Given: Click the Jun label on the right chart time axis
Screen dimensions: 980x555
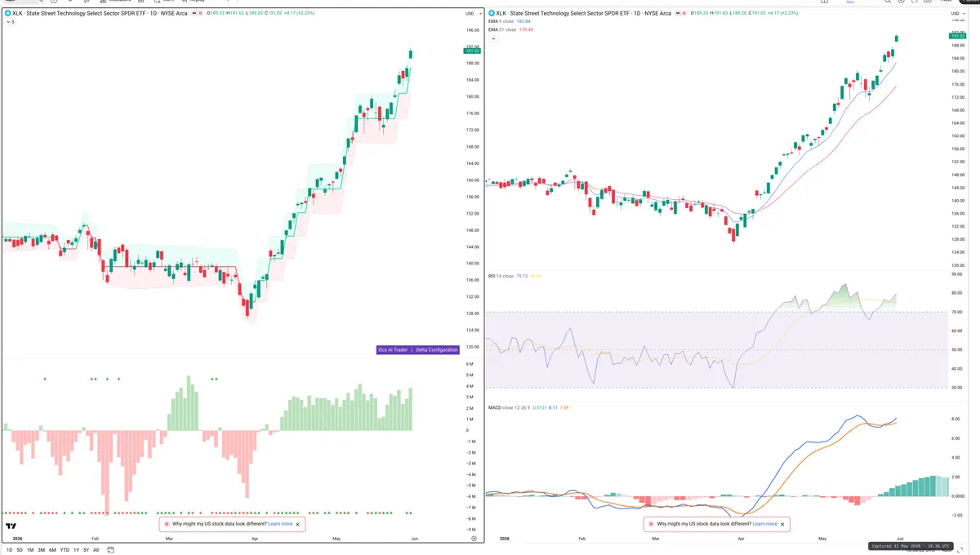Looking at the screenshot, I should point(899,539).
